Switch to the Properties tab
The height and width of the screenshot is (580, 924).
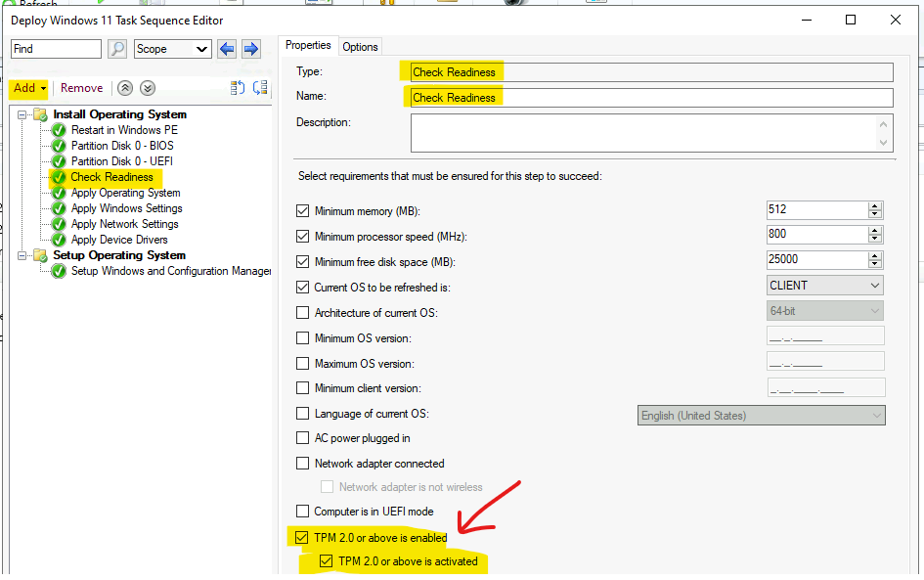click(x=308, y=45)
